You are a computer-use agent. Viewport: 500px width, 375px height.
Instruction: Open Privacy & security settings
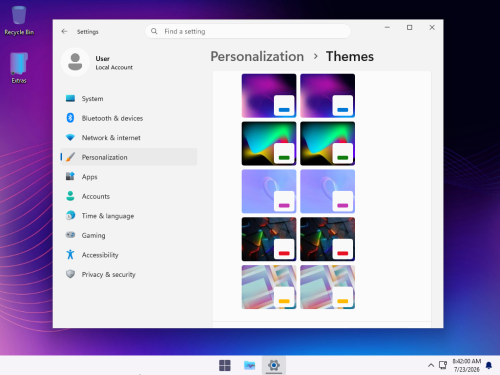[129, 274]
